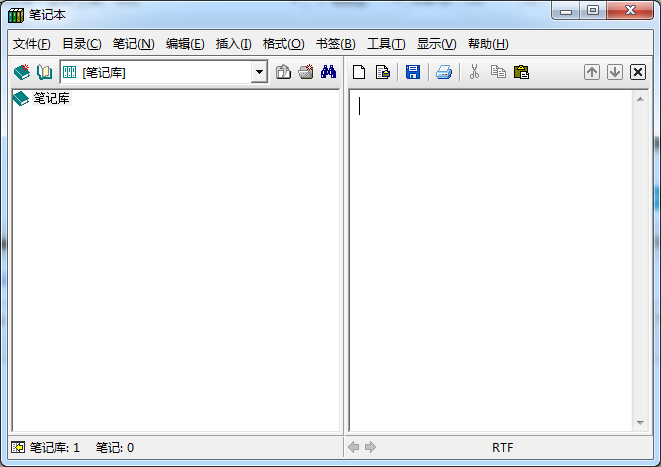
Task: Click the down arrow note button
Action: point(615,72)
